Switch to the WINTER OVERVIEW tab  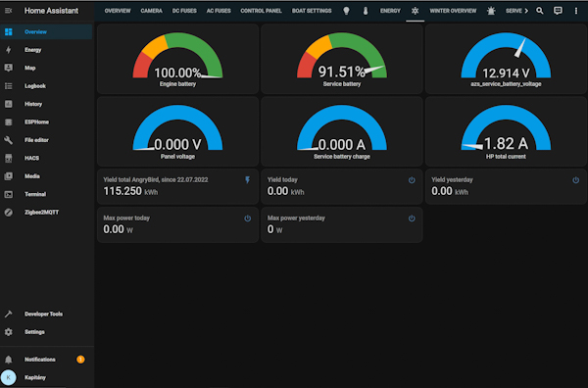[453, 11]
